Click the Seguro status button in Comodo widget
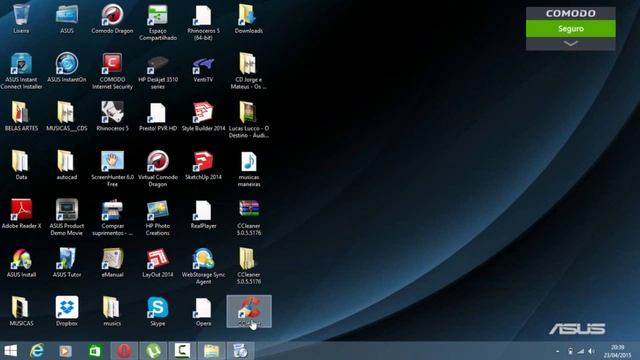The width and height of the screenshot is (640, 360). (571, 29)
